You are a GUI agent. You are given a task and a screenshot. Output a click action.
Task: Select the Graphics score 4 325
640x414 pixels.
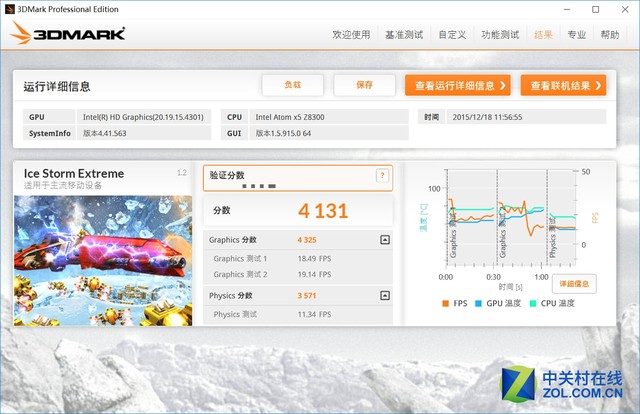point(307,240)
